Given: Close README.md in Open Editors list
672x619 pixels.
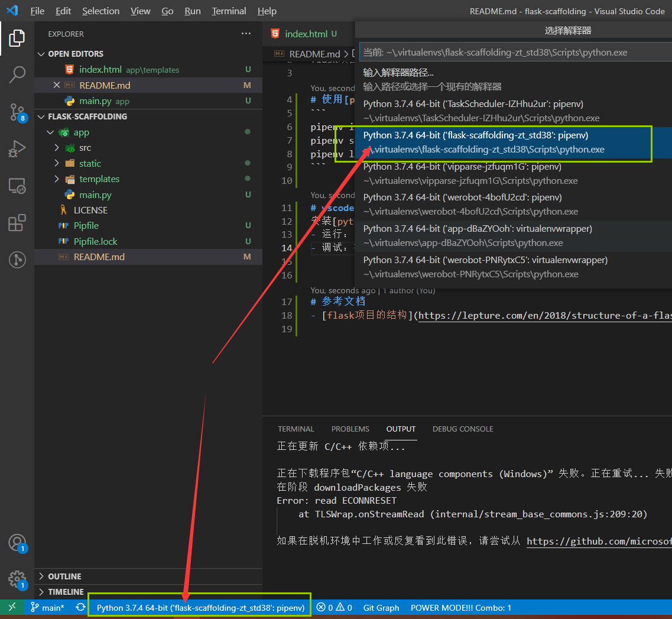Looking at the screenshot, I should coord(57,85).
